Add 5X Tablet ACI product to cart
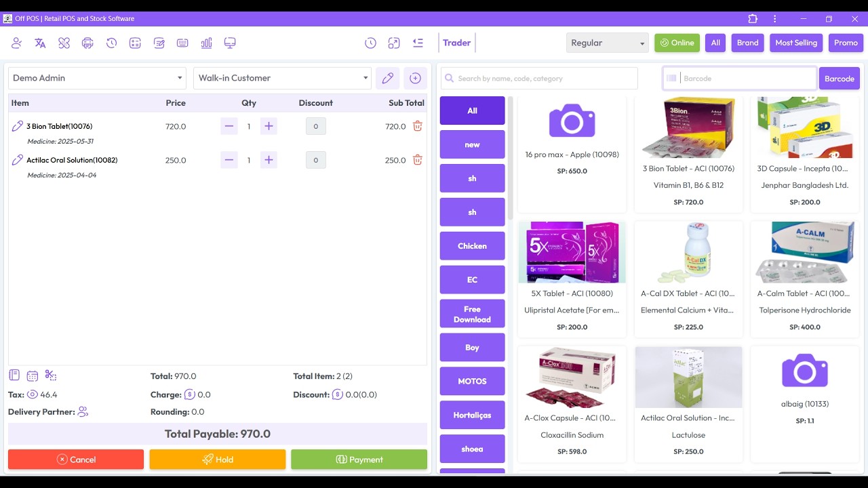Image resolution: width=868 pixels, height=488 pixels. point(572,279)
